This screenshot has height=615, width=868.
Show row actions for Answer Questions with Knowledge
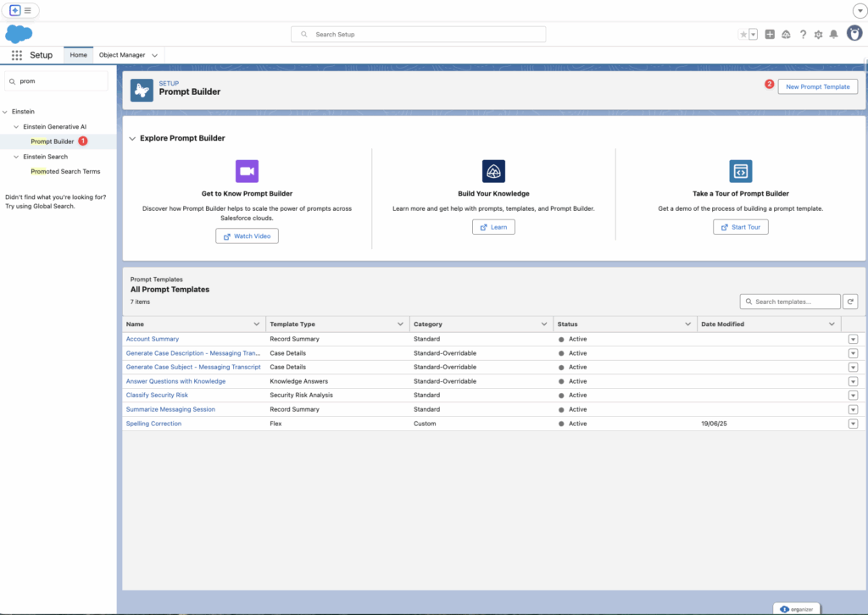[x=853, y=381]
